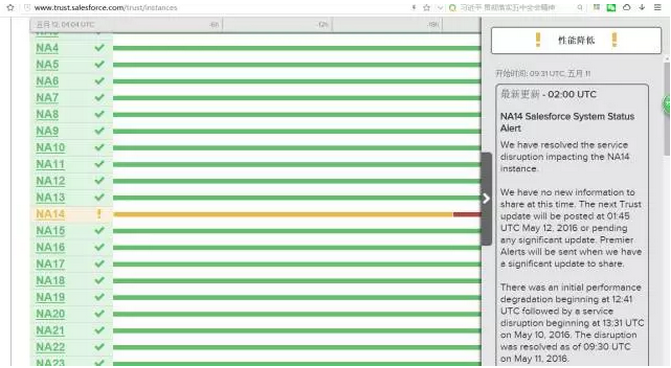Open the NA20 instance link
The image size is (671, 368).
(x=50, y=314)
